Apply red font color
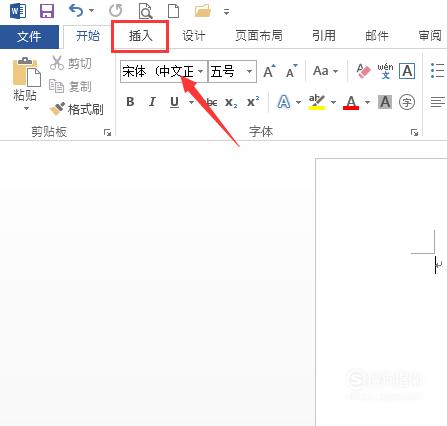Image resolution: width=447 pixels, height=426 pixels. (x=351, y=102)
